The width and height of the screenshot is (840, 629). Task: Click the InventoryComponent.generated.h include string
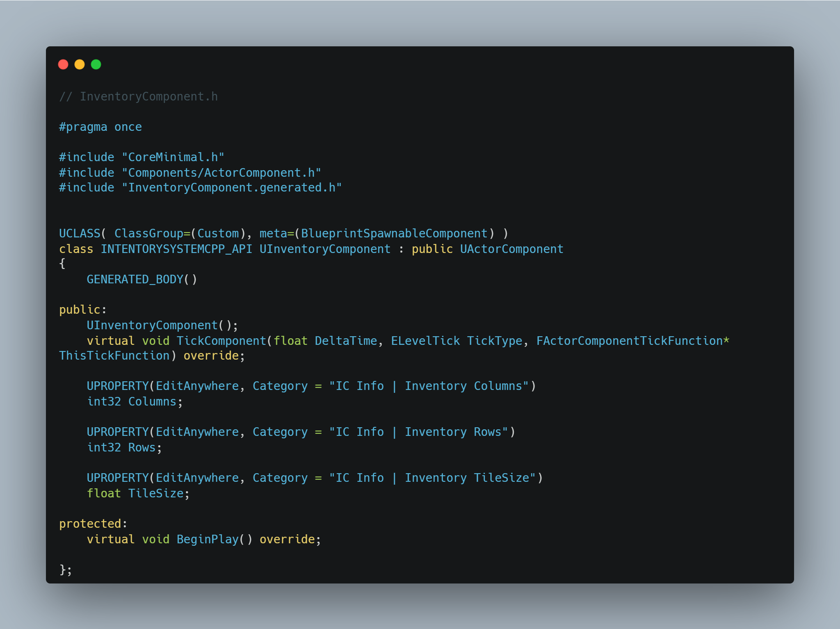tap(232, 188)
